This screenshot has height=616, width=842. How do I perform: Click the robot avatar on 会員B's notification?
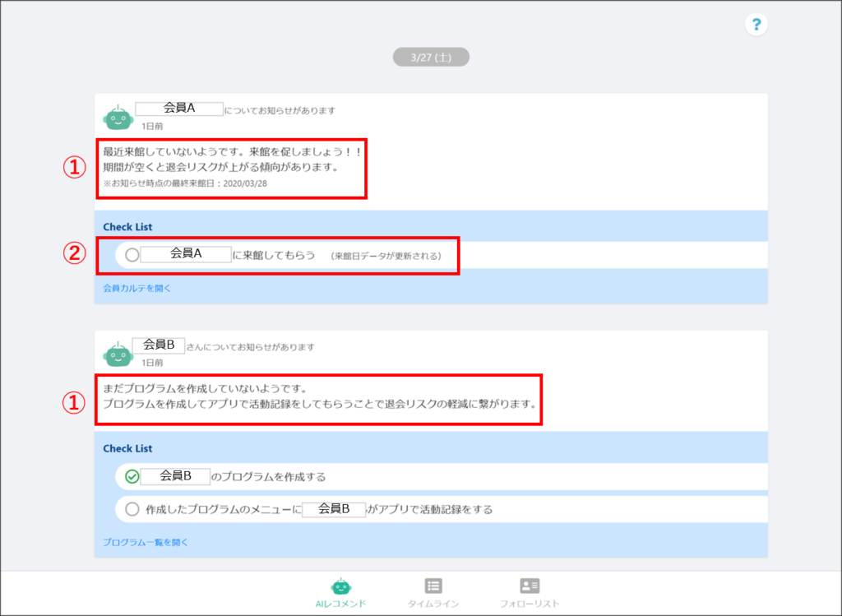[118, 354]
